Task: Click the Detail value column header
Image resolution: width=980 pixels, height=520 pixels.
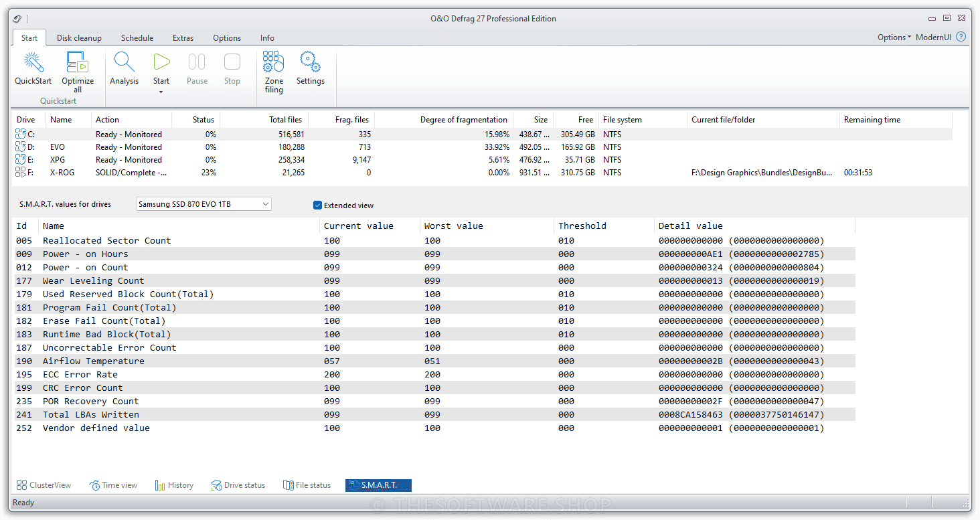Action: [x=754, y=226]
